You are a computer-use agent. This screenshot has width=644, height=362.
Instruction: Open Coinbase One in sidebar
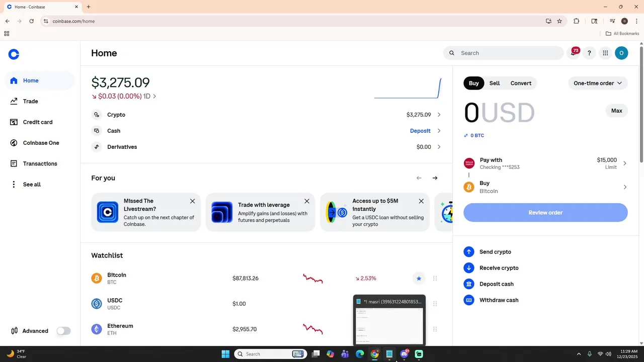pos(40,143)
